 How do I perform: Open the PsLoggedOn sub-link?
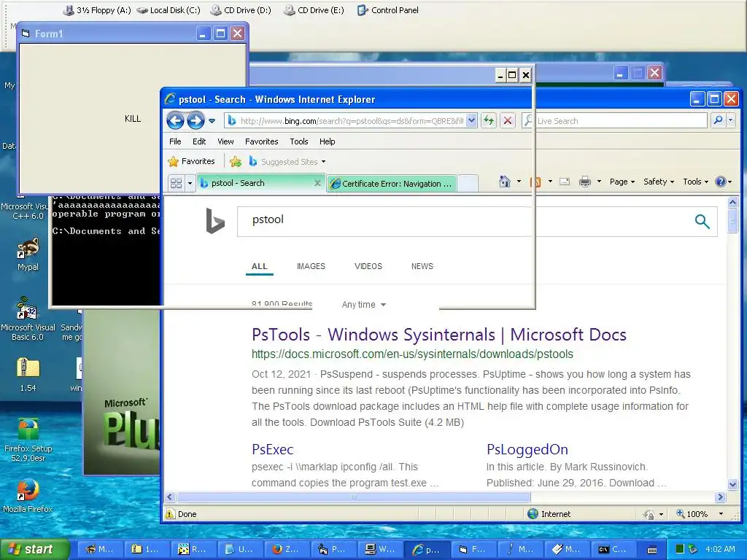click(x=527, y=449)
